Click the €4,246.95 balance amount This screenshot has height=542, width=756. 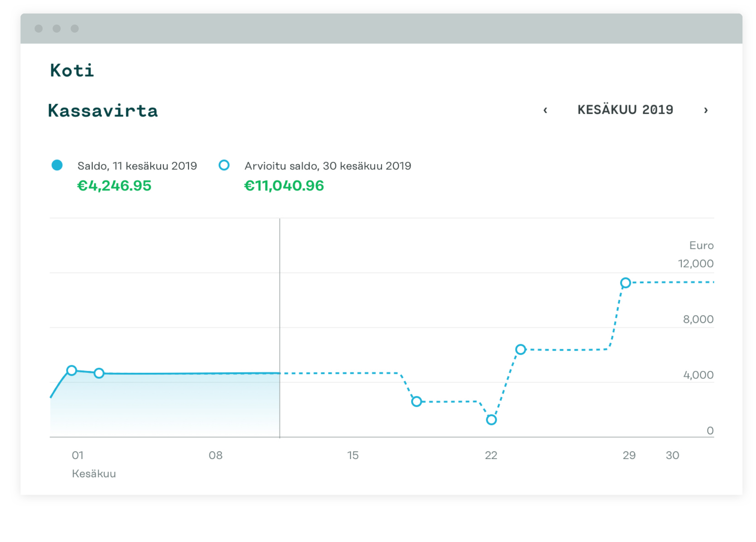(114, 186)
